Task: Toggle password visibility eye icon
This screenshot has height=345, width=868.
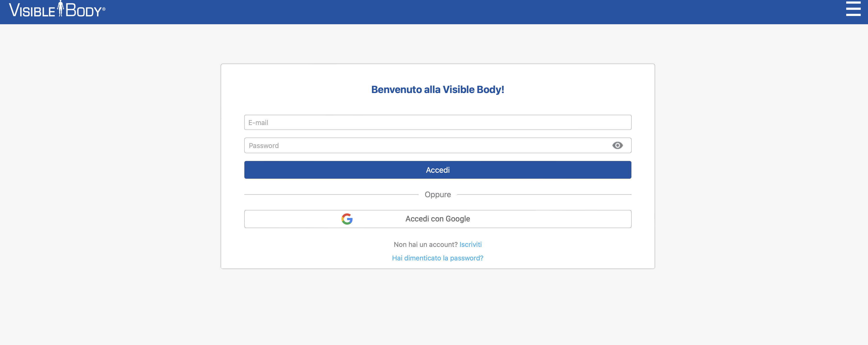Action: point(617,145)
